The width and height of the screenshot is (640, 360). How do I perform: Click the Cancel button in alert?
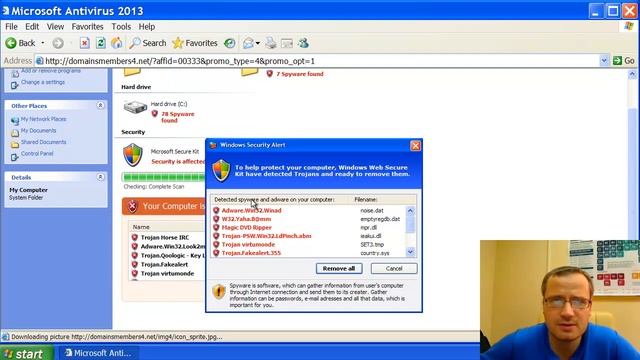[394, 269]
